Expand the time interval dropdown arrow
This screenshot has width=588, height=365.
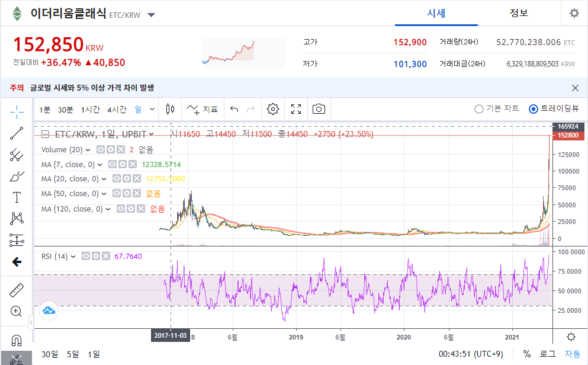[x=152, y=109]
